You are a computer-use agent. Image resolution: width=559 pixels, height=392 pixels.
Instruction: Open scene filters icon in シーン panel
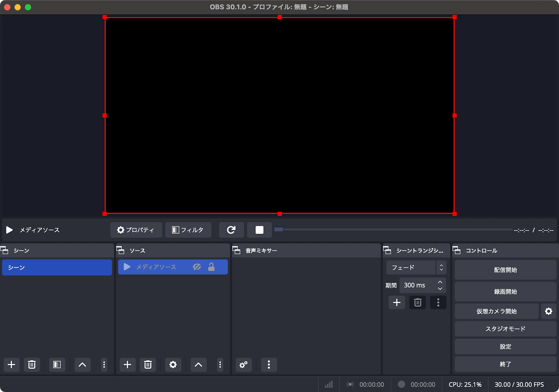pyautogui.click(x=57, y=365)
